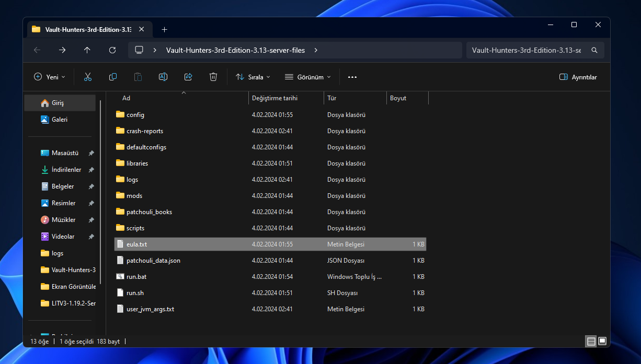Screen dimensions: 641x364
Task: Select user_jvm_args.txt file
Action: pyautogui.click(x=270, y=309)
